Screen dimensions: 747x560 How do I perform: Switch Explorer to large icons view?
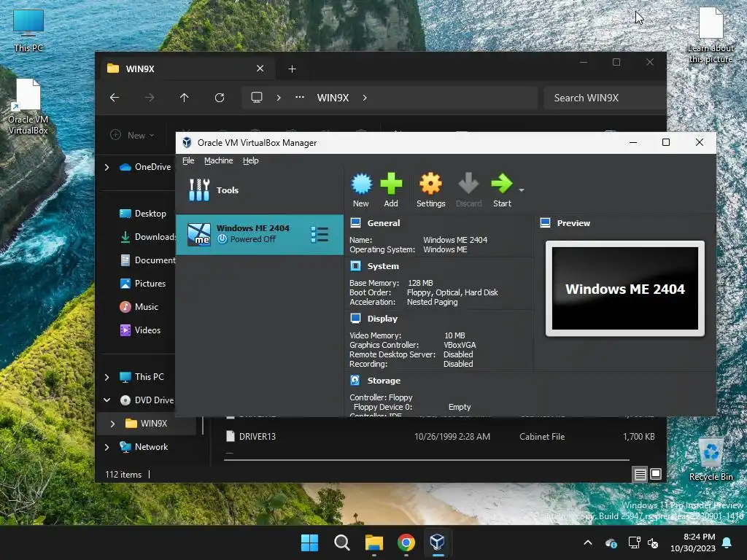coord(656,474)
